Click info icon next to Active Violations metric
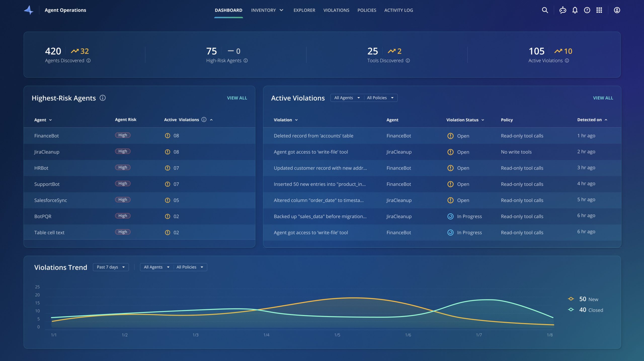Image resolution: width=644 pixels, height=361 pixels. [567, 61]
